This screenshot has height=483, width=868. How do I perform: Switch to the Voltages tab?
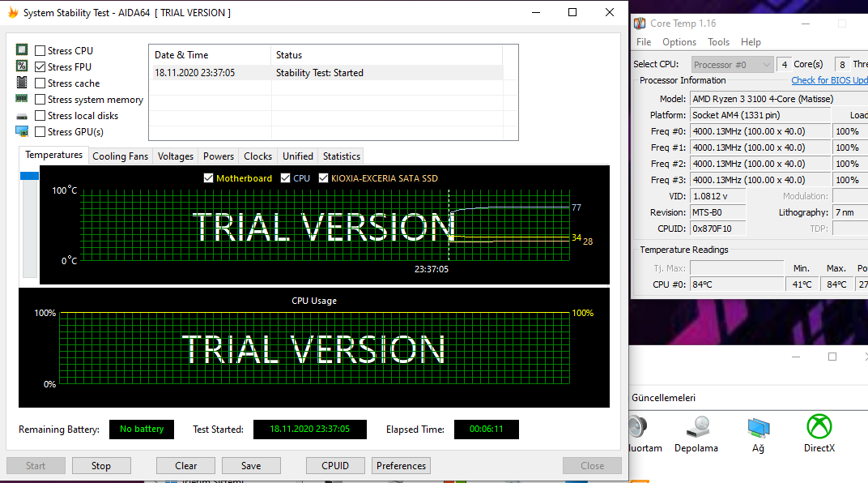(x=176, y=156)
